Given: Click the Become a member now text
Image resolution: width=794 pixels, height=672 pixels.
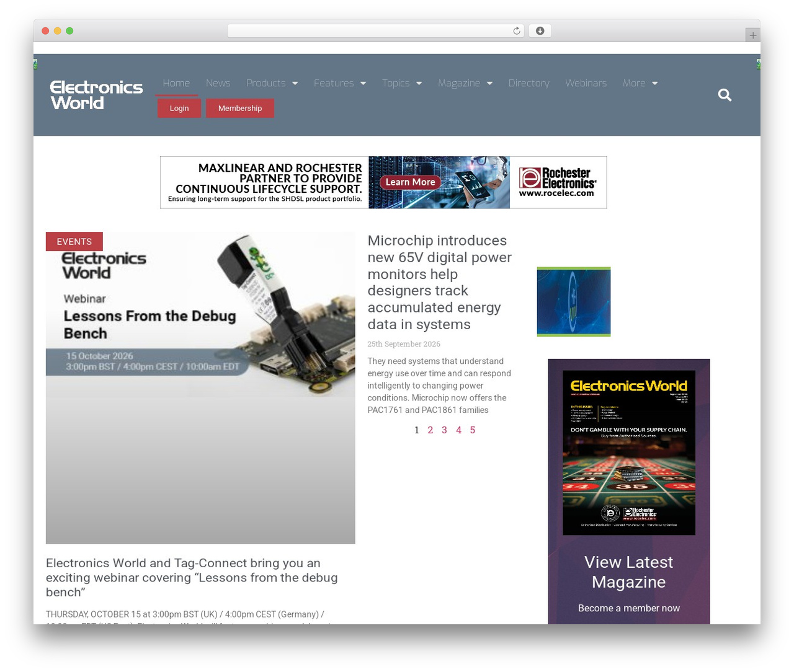Looking at the screenshot, I should 629,608.
